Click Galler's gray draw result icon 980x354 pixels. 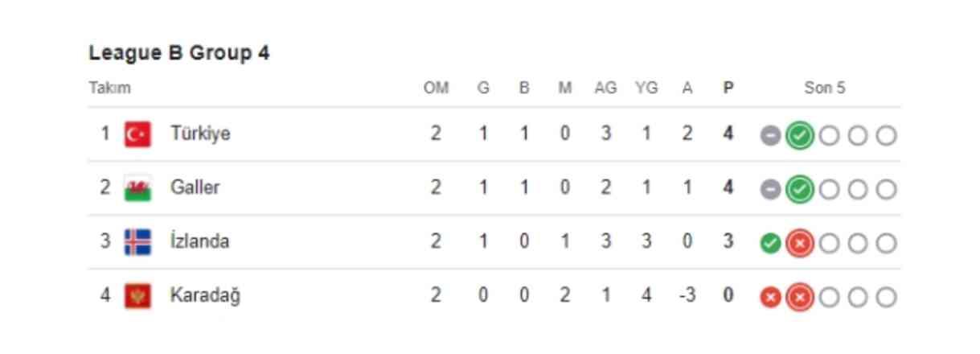click(770, 190)
